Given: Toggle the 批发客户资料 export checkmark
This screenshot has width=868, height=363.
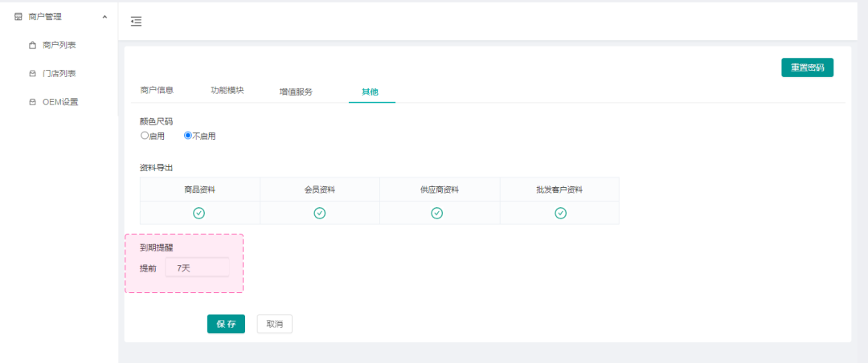Looking at the screenshot, I should pos(560,213).
